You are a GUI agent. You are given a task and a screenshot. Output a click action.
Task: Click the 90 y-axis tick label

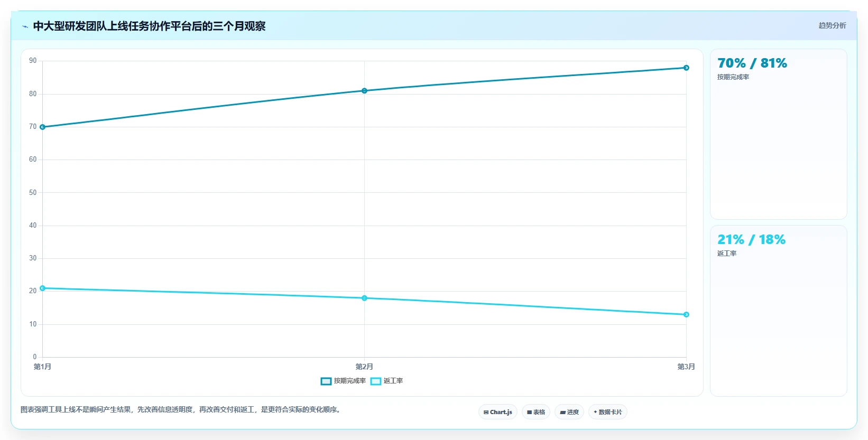[x=33, y=61]
